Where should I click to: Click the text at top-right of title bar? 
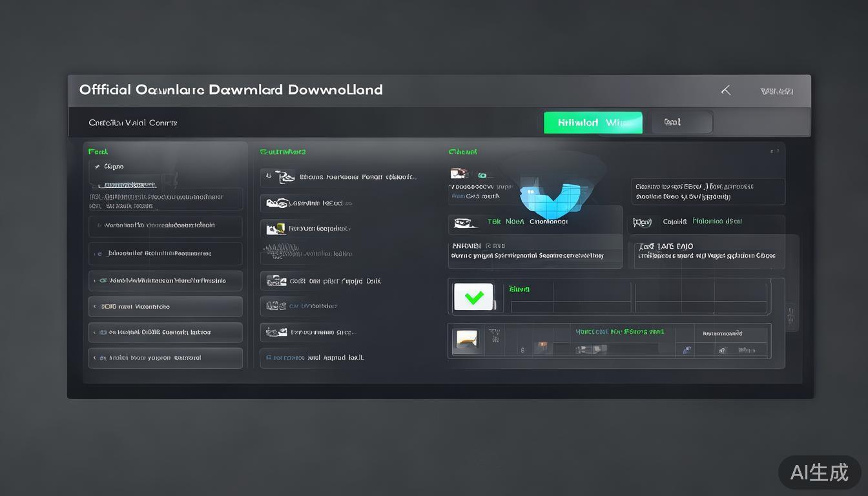point(776,91)
